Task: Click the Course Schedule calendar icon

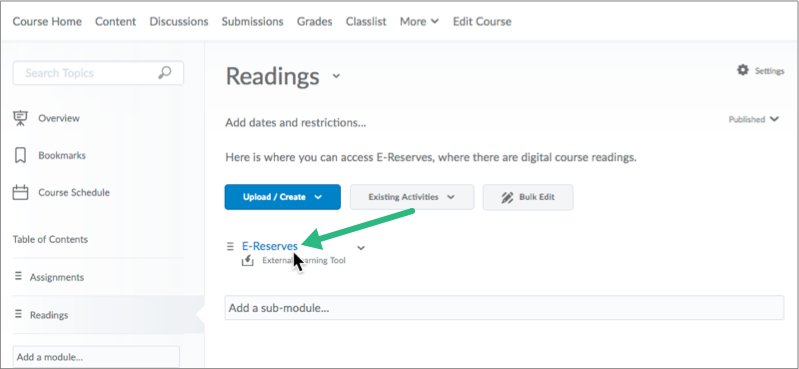Action: coord(20,193)
